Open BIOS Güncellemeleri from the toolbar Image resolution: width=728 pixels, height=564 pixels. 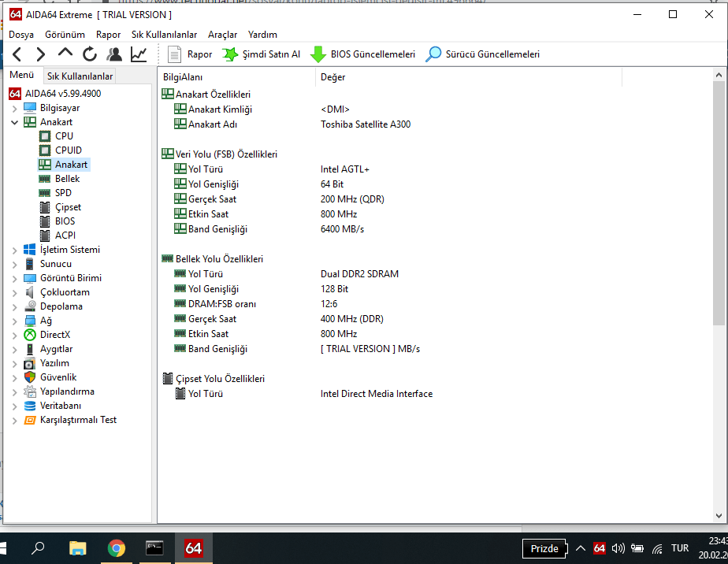[x=362, y=54]
